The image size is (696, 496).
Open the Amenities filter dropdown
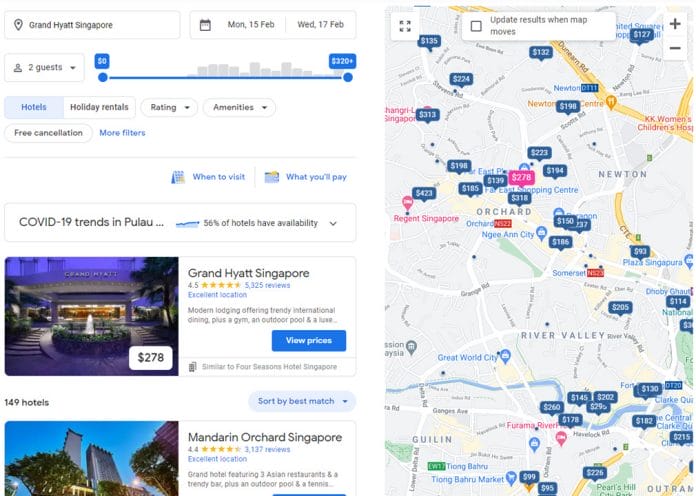pos(239,107)
